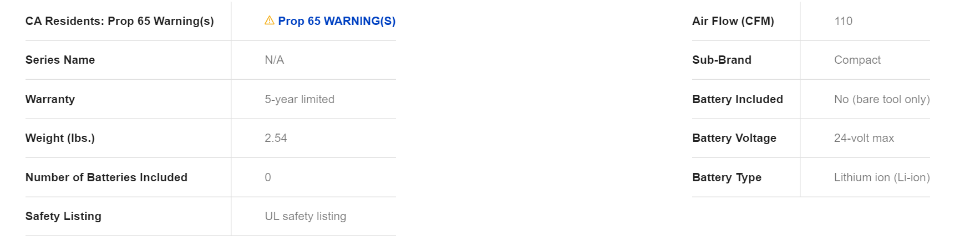Click the yellow Prop 65 warning triangle icon

click(270, 21)
